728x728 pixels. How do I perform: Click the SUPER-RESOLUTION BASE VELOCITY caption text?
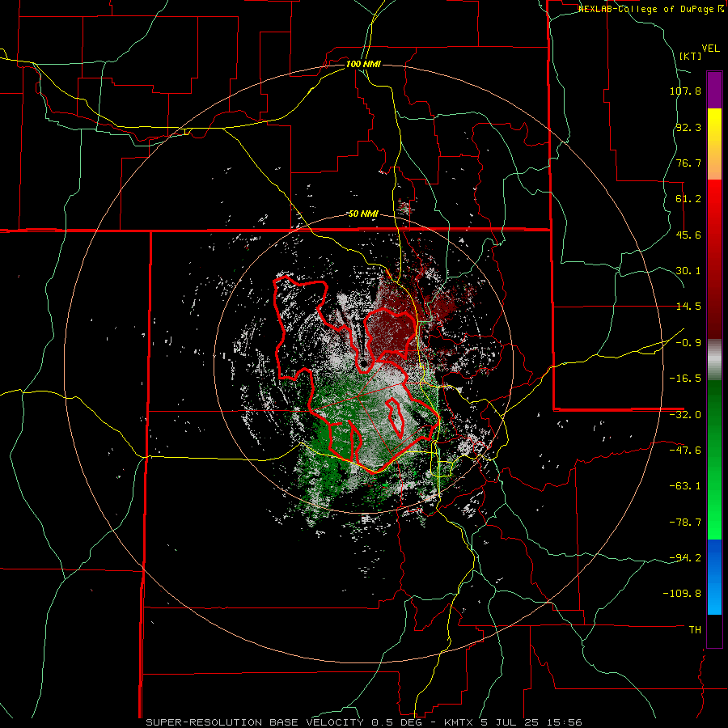pyautogui.click(x=255, y=722)
